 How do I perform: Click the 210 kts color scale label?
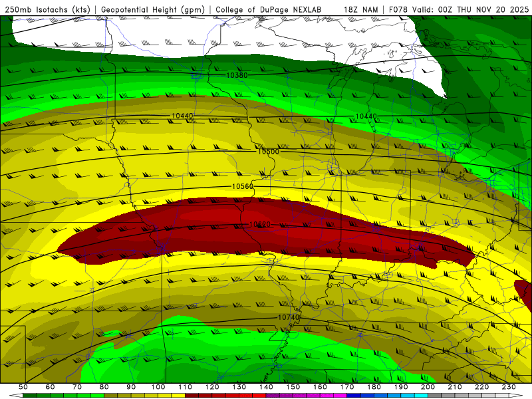coord(455,387)
